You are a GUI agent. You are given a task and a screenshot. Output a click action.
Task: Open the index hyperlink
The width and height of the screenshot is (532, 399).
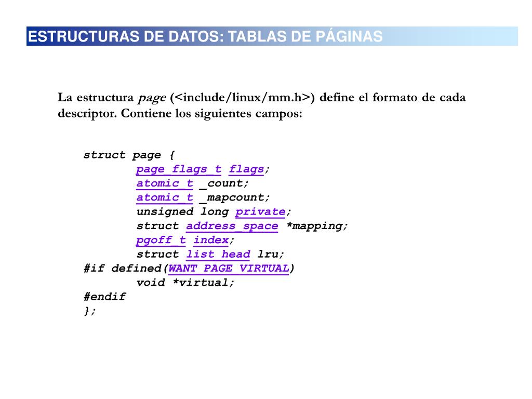pyautogui.click(x=211, y=240)
